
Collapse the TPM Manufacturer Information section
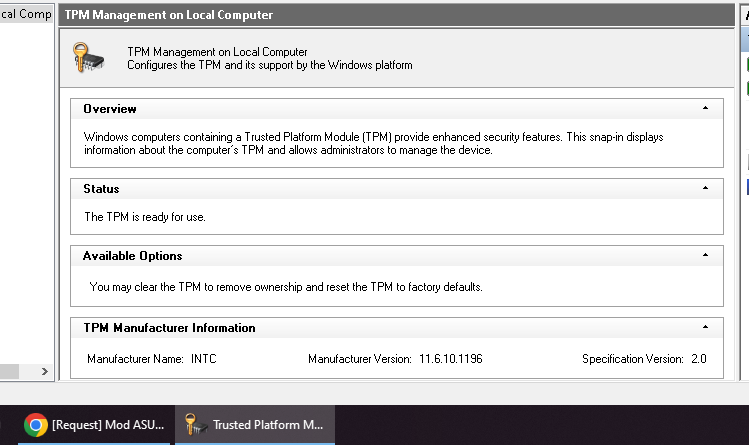pyautogui.click(x=705, y=328)
